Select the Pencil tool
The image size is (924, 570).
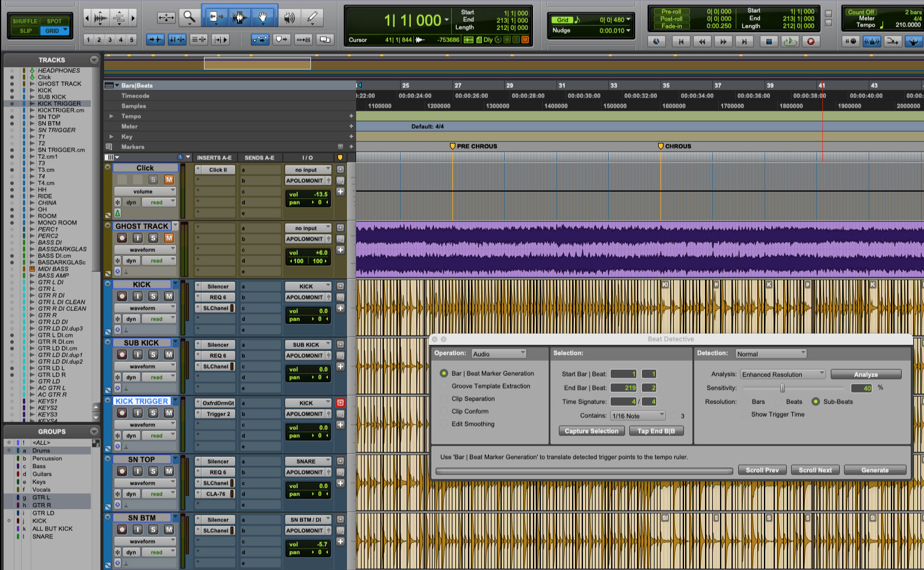point(312,17)
